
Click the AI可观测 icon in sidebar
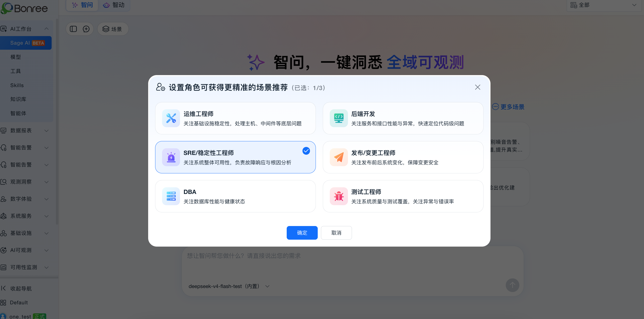(x=3, y=250)
